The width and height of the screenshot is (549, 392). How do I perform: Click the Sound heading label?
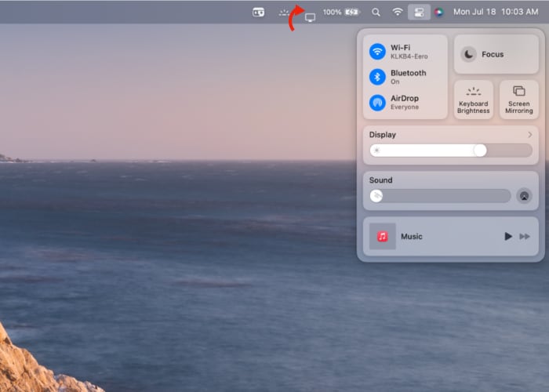click(x=380, y=180)
